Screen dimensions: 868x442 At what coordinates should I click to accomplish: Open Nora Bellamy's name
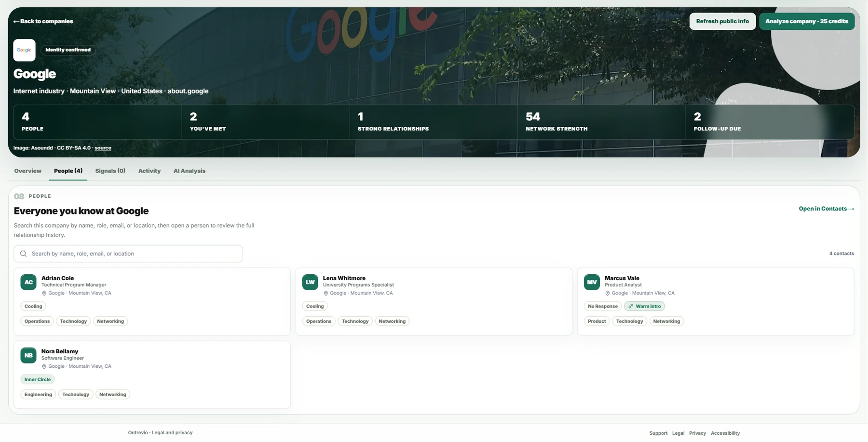click(60, 351)
